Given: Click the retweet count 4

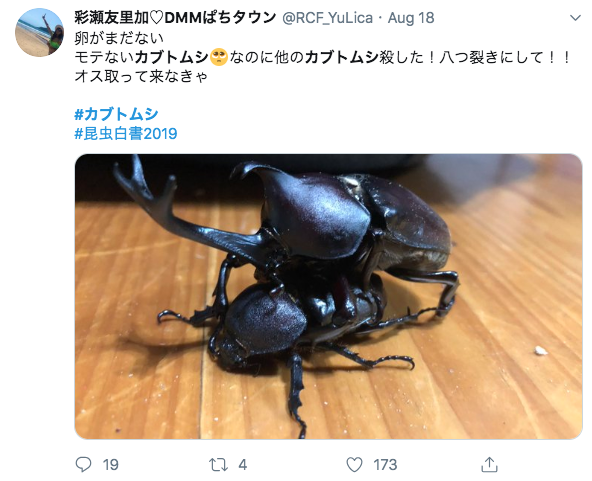Looking at the screenshot, I should (243, 465).
